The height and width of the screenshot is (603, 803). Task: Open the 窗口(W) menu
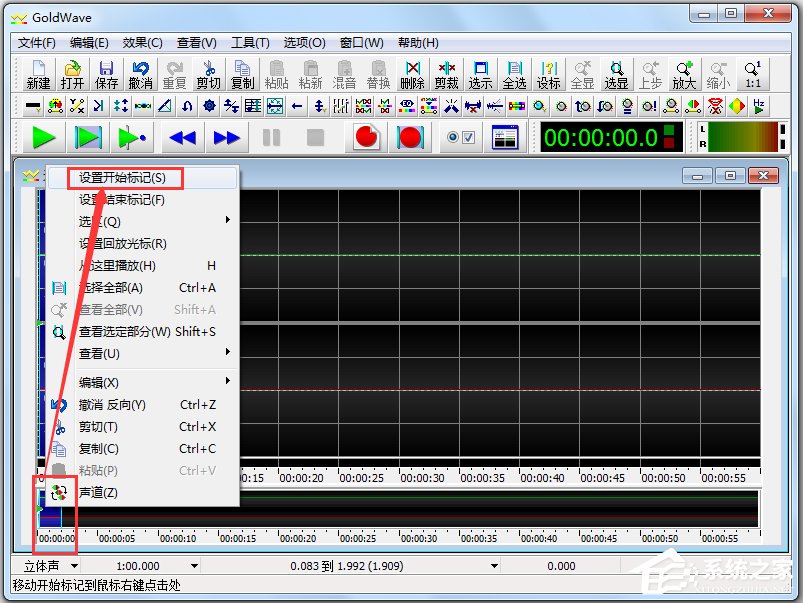[x=362, y=43]
